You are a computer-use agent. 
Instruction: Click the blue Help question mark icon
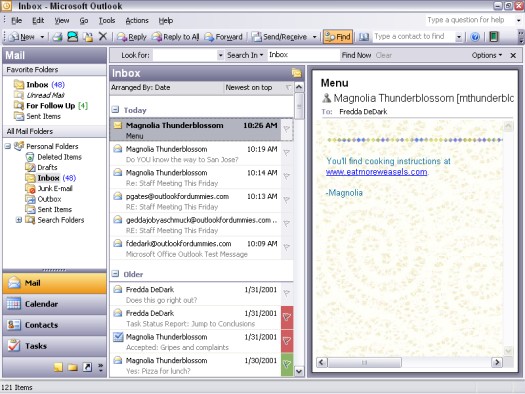(x=475, y=37)
